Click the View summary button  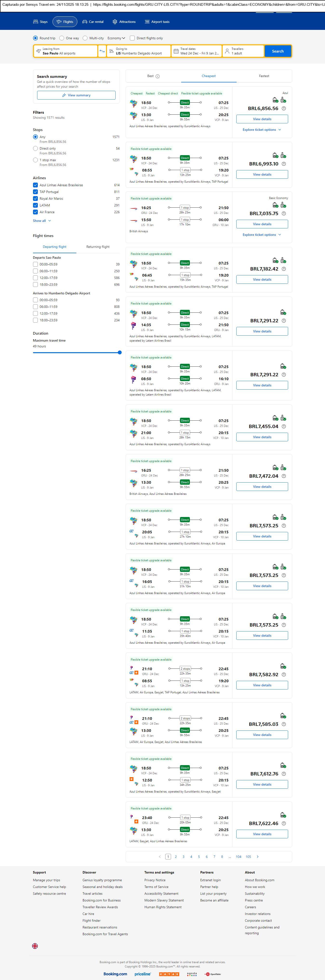[x=76, y=95]
